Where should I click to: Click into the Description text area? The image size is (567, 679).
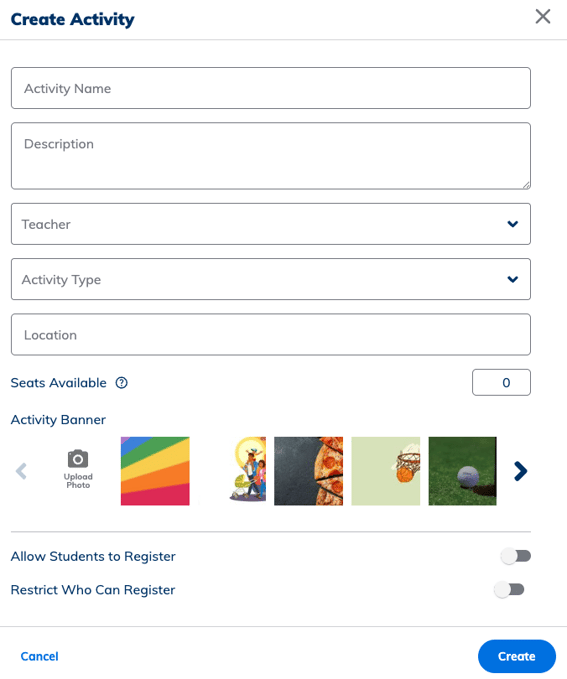[x=271, y=156]
